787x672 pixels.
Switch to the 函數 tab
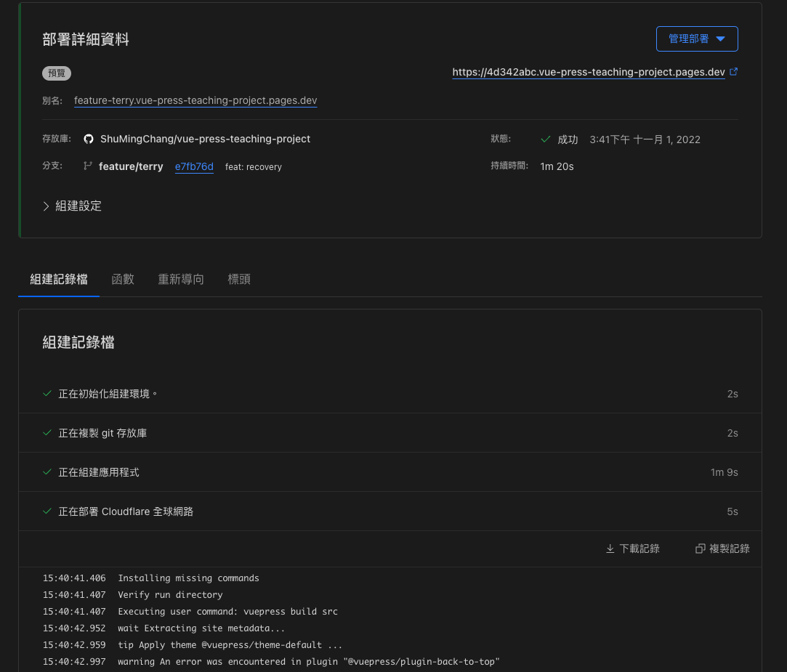pyautogui.click(x=123, y=279)
